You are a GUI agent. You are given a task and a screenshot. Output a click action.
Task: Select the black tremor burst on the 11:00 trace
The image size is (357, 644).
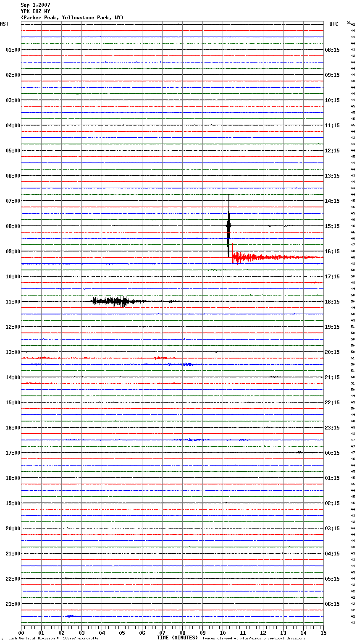tap(136, 301)
